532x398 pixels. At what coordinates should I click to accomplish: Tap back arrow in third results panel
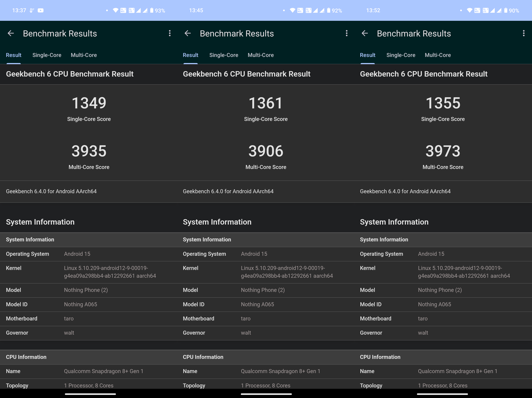[365, 33]
